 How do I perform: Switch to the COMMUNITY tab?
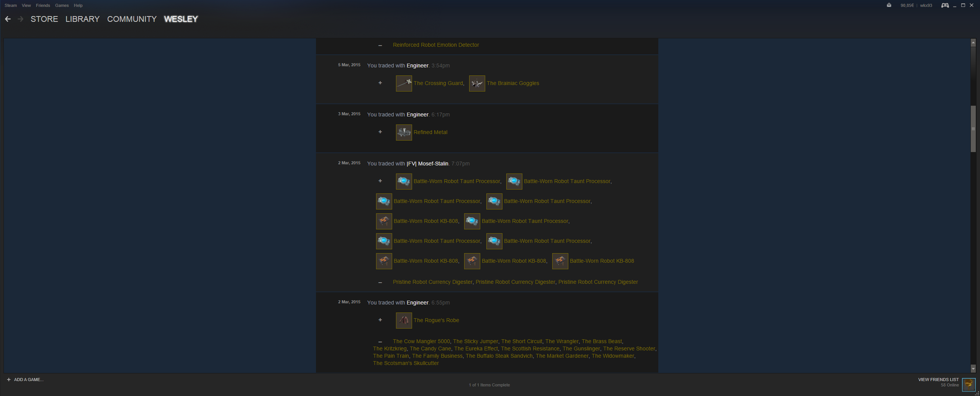coord(132,19)
